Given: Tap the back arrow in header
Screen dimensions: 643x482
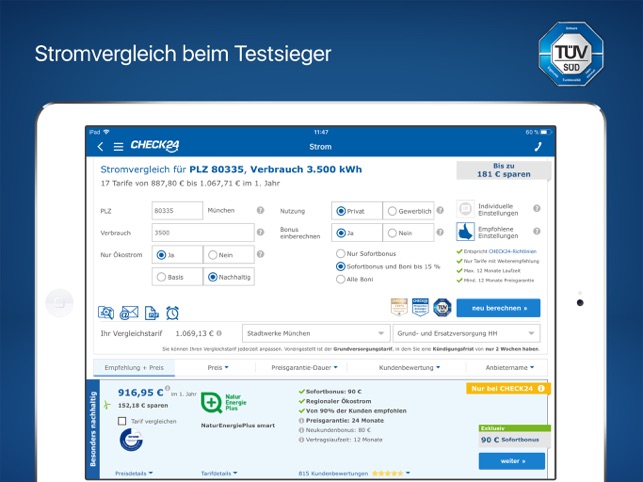Looking at the screenshot, I should pyautogui.click(x=100, y=146).
